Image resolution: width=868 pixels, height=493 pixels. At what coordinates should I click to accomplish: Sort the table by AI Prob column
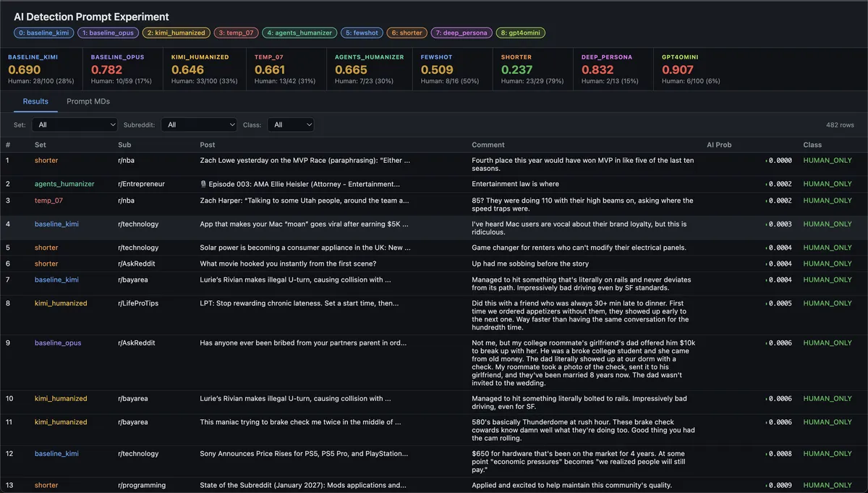click(x=719, y=145)
